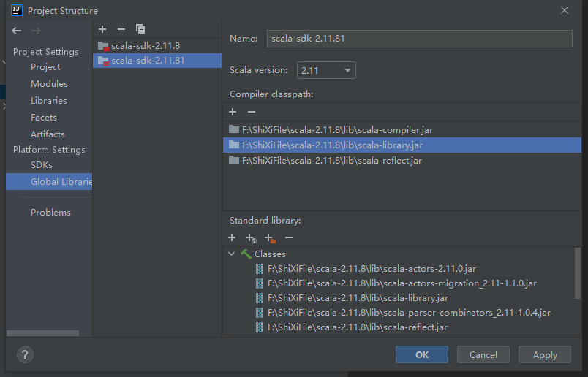Click the library Name input field

(x=420, y=39)
